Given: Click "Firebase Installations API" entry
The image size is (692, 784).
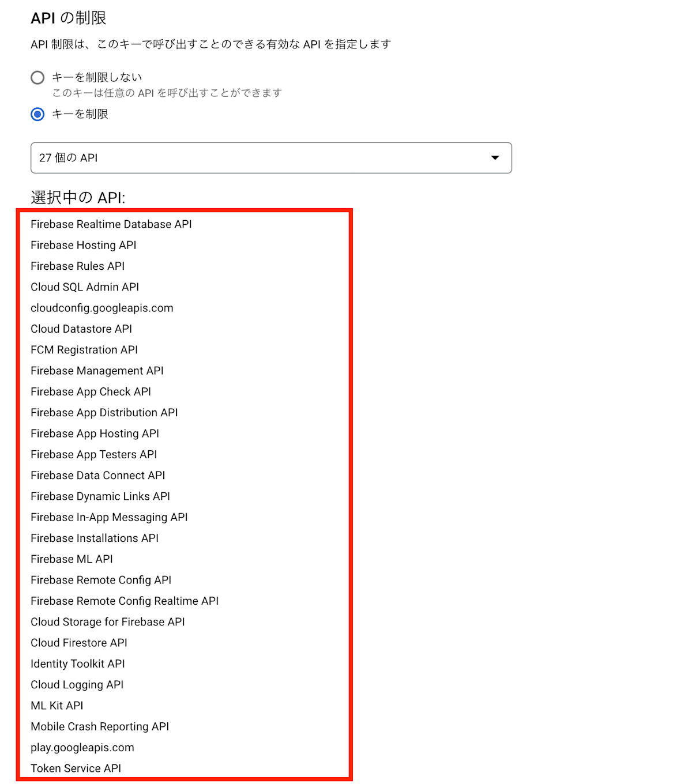Looking at the screenshot, I should (95, 538).
